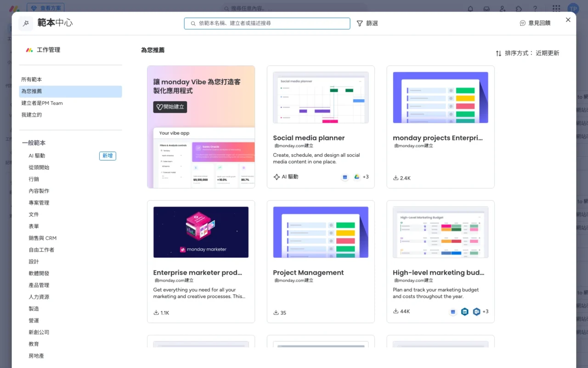This screenshot has width=588, height=368.
Task: Click the AI 驅動 sparkle icon on Social media planner
Action: click(277, 177)
